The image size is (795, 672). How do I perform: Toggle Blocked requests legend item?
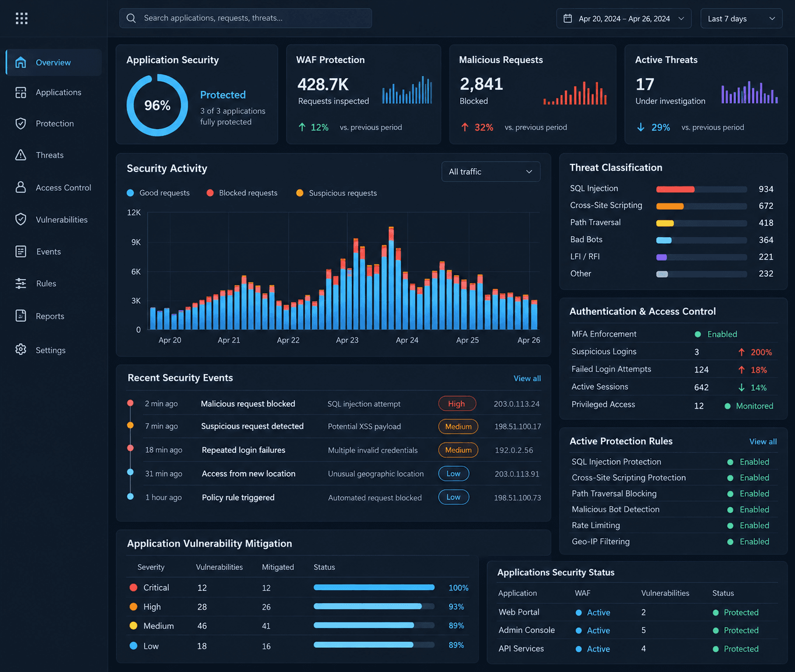242,193
